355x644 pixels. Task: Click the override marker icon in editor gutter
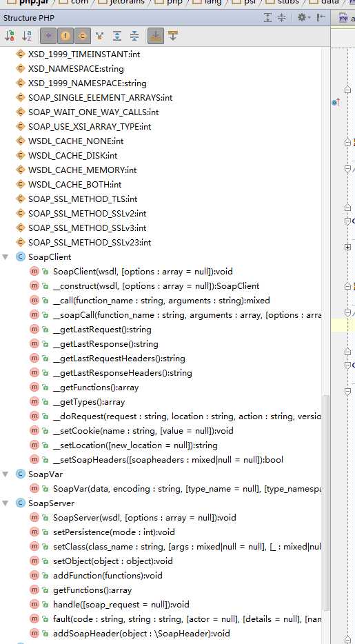pos(336,102)
